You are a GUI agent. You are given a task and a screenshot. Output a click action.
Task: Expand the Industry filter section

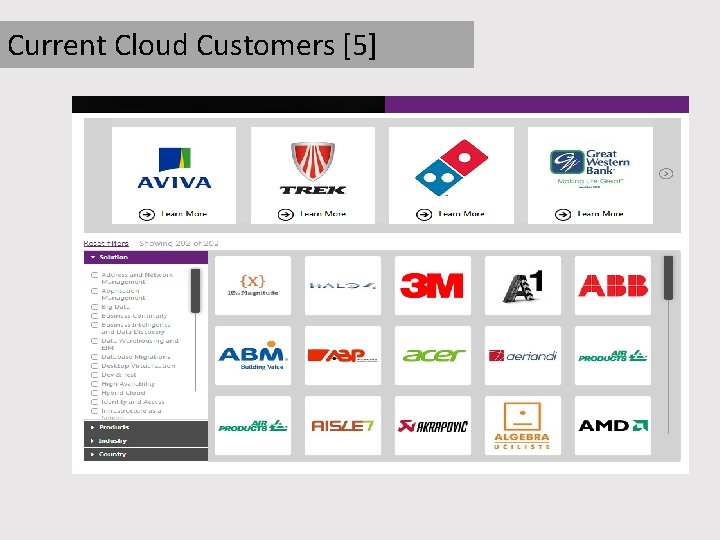pyautogui.click(x=146, y=441)
